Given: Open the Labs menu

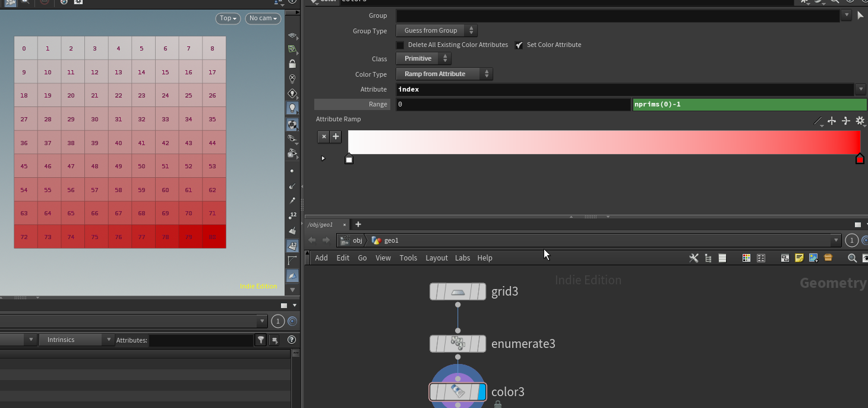Looking at the screenshot, I should [x=462, y=258].
